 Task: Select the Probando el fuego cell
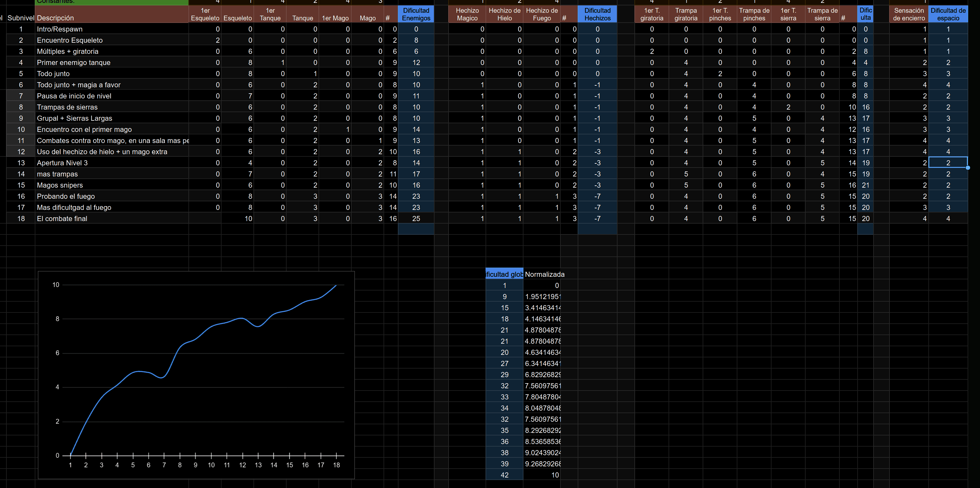(112, 196)
